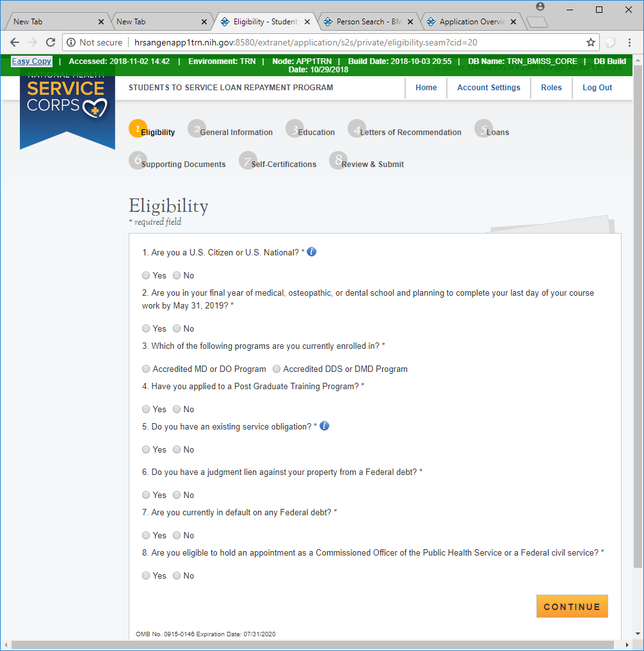The image size is (644, 651).
Task: Open the Roles menu item
Action: 551,88
